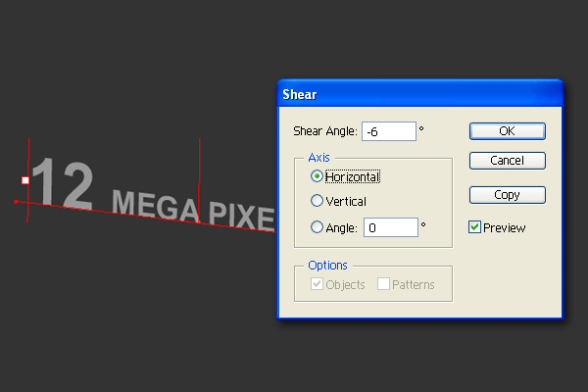Select the Horizontal axis radio button
The width and height of the screenshot is (588, 392).
click(317, 176)
